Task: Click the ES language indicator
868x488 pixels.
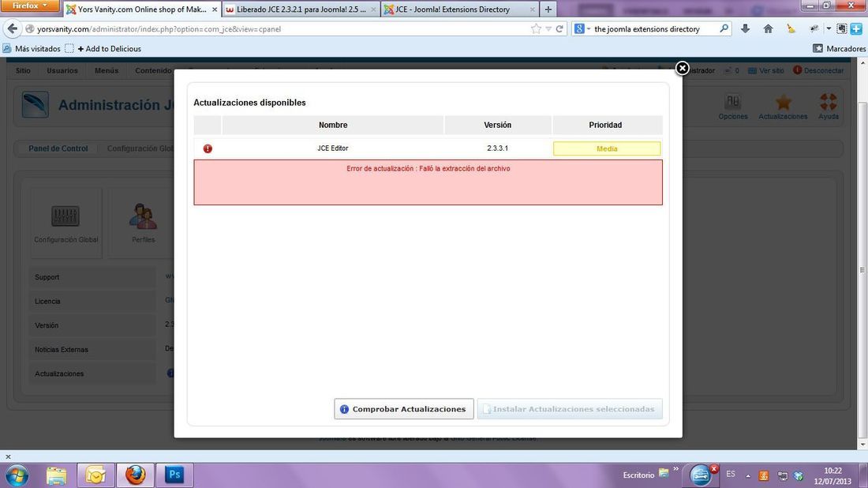Action: [731, 475]
